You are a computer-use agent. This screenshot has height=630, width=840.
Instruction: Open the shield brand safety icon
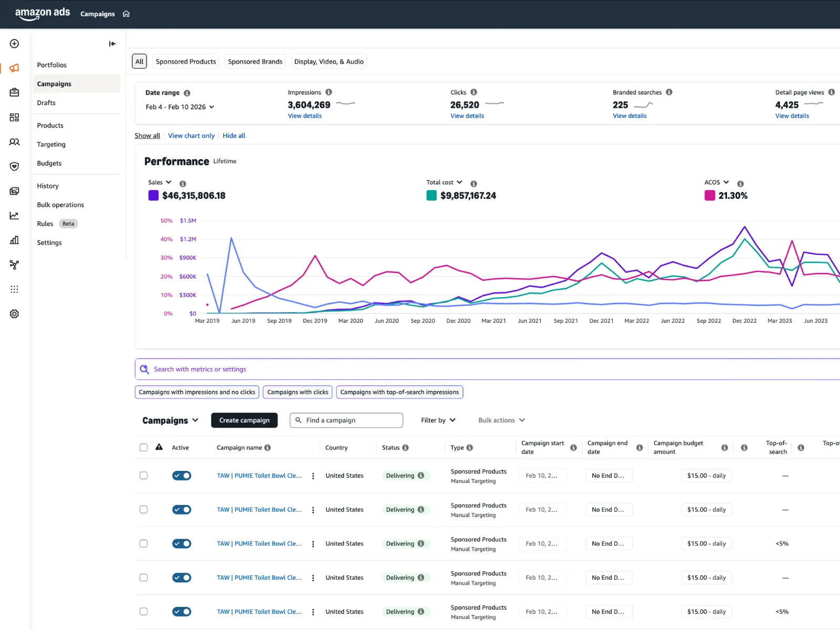tap(14, 166)
